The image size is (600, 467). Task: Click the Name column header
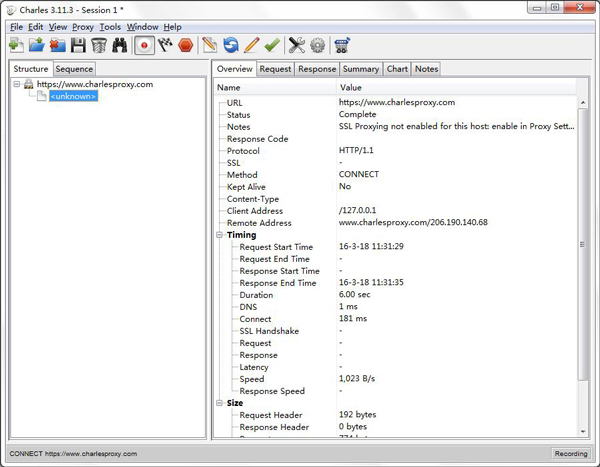coord(275,88)
